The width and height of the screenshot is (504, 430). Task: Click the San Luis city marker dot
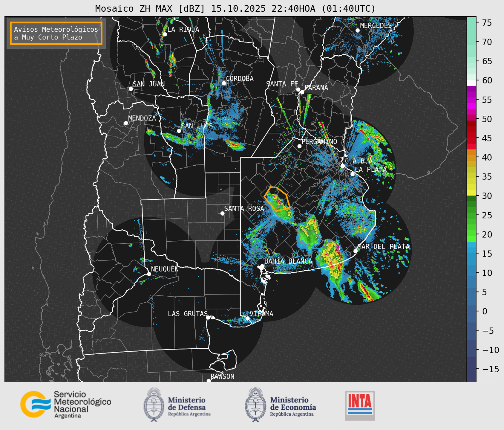(x=179, y=131)
